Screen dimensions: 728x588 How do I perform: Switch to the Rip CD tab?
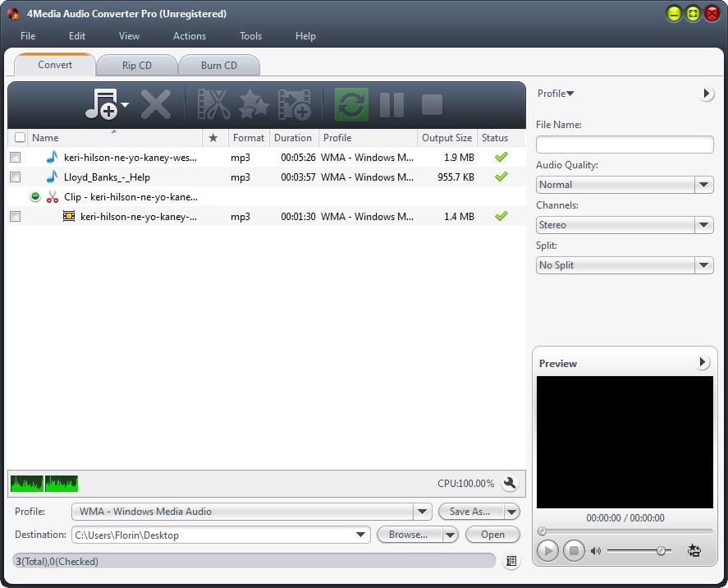pos(136,64)
